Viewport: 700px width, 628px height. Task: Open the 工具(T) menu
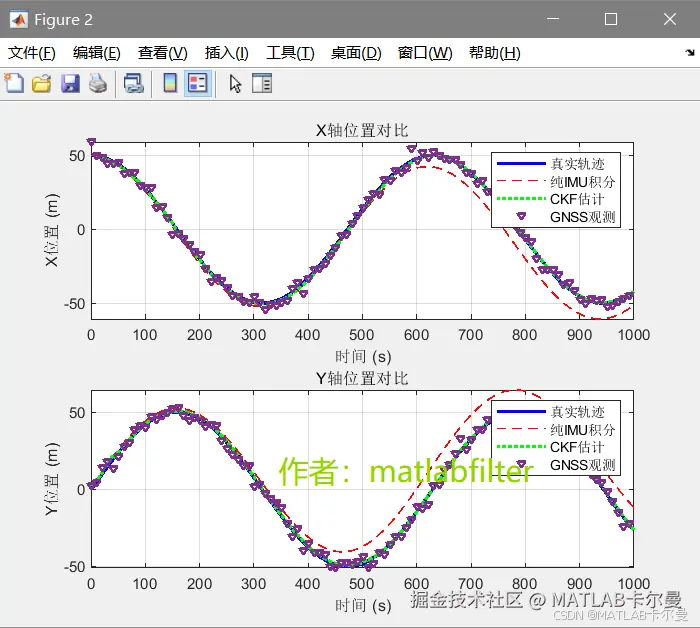pos(290,53)
